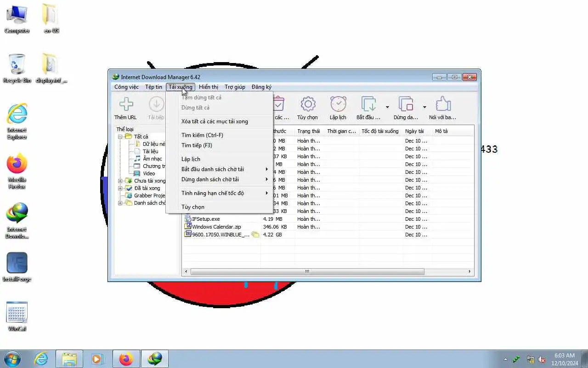Choose Tìm tiếp (F3) menu entry
Image resolution: width=588 pixels, height=368 pixels.
coord(220,145)
